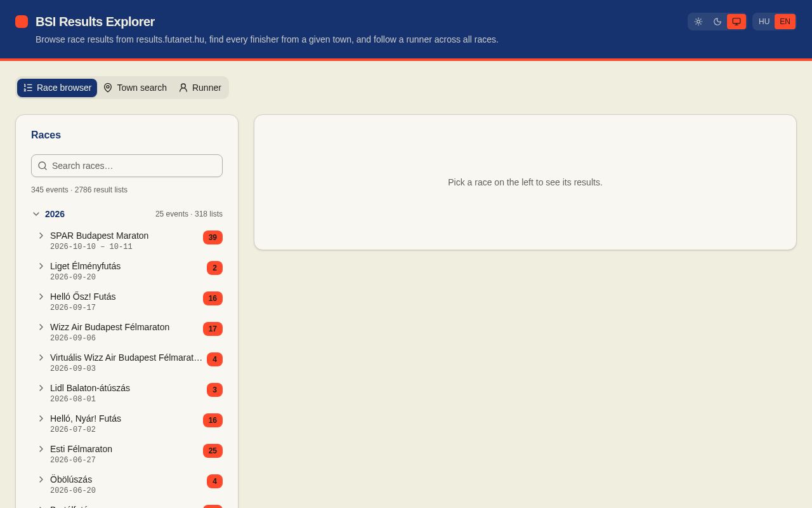Viewport: 812px width, 508px height.
Task: Click the person icon for Runner tab
Action: coord(183,88)
